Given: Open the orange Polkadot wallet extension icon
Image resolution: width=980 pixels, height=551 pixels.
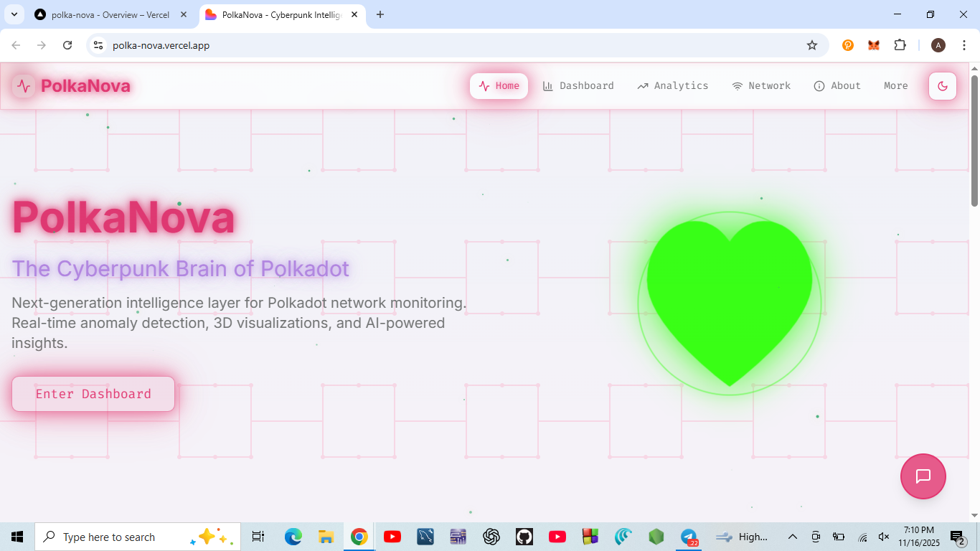Looking at the screenshot, I should tap(848, 45).
